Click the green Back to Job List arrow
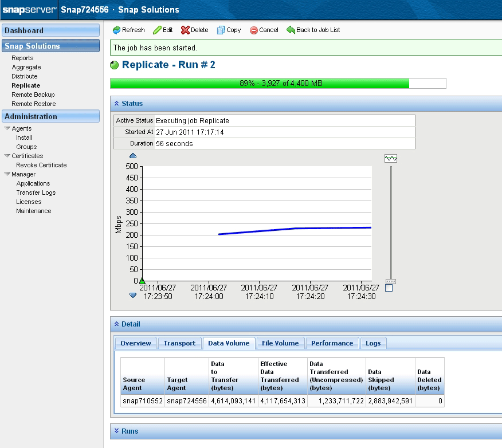 [x=291, y=30]
